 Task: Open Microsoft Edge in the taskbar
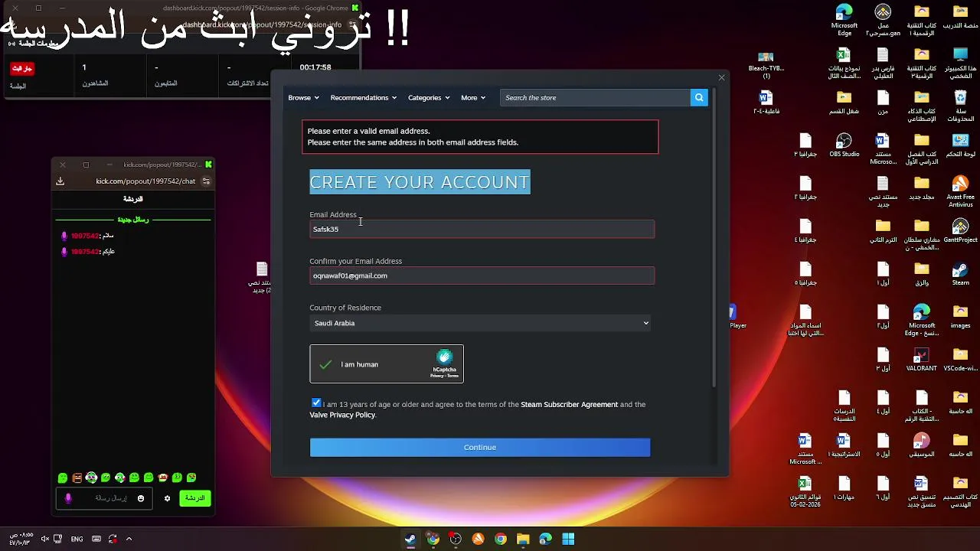coord(545,539)
